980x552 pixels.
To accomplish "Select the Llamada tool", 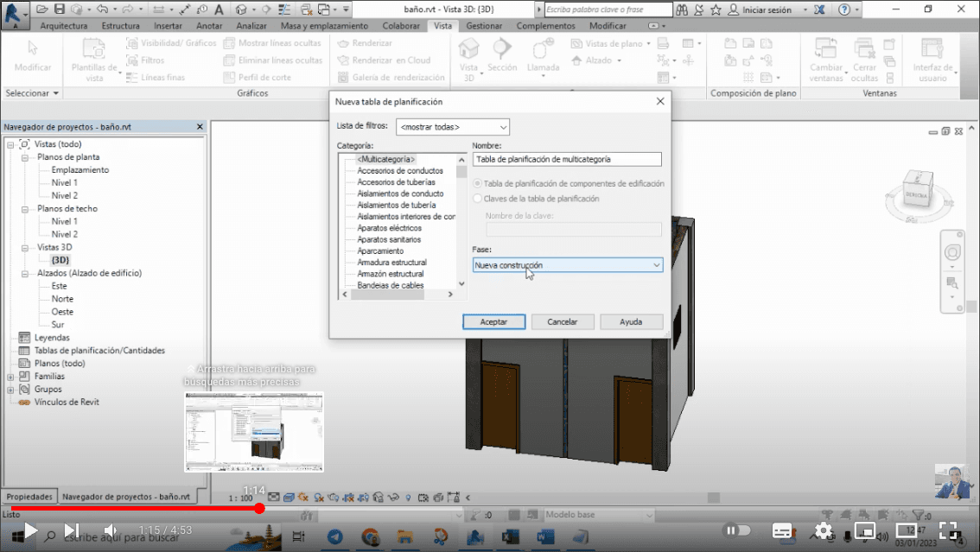I will pos(543,58).
